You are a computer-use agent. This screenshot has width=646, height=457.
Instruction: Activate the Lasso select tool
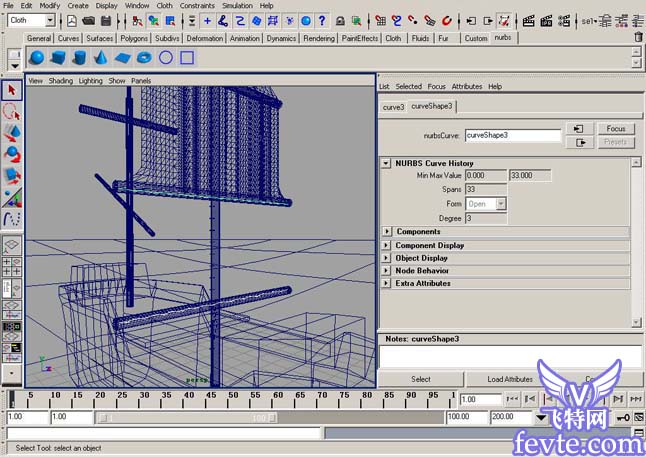pyautogui.click(x=12, y=112)
